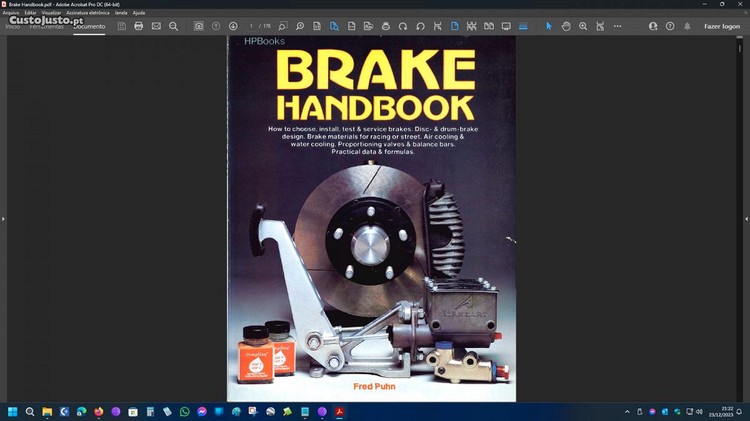750x421 pixels.
Task: Go to previous page with up arrow
Action: click(216, 26)
